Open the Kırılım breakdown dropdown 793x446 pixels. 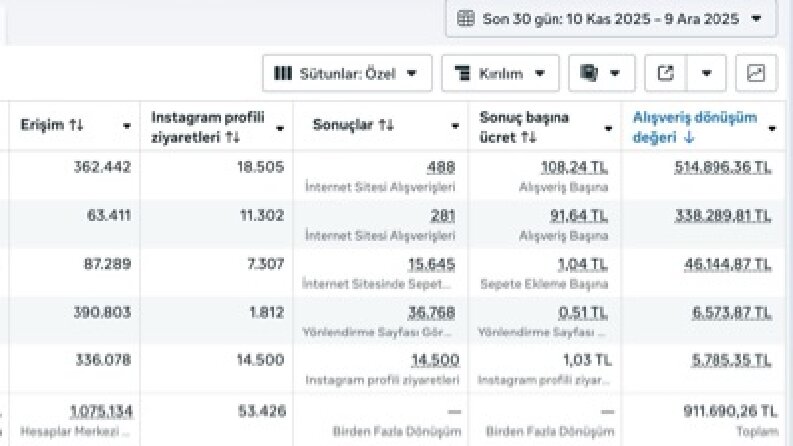coord(500,73)
